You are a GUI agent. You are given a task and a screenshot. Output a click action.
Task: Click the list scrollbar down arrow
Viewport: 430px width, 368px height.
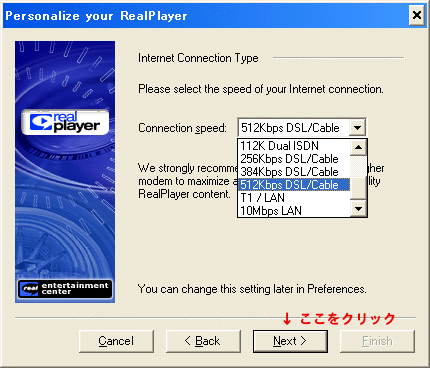point(358,209)
